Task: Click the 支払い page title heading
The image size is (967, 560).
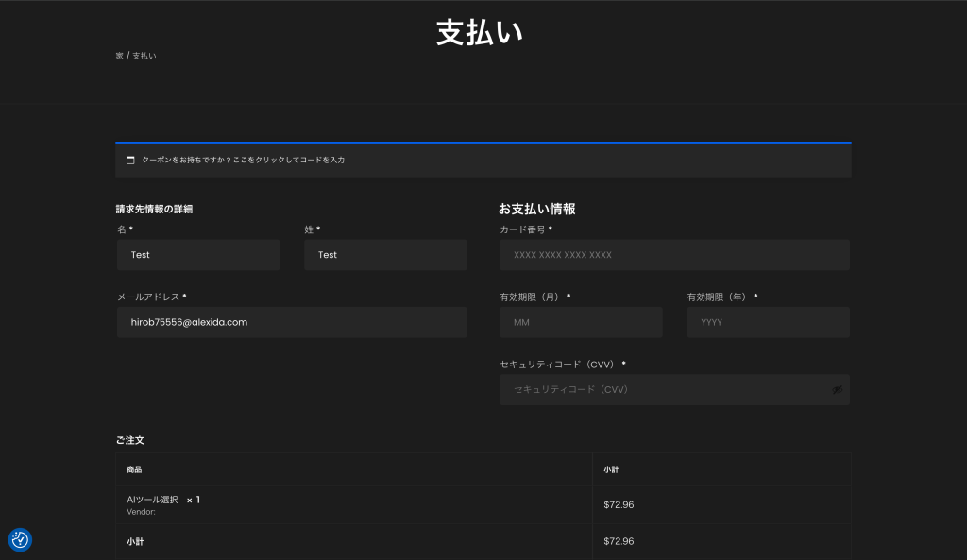Action: tap(479, 32)
